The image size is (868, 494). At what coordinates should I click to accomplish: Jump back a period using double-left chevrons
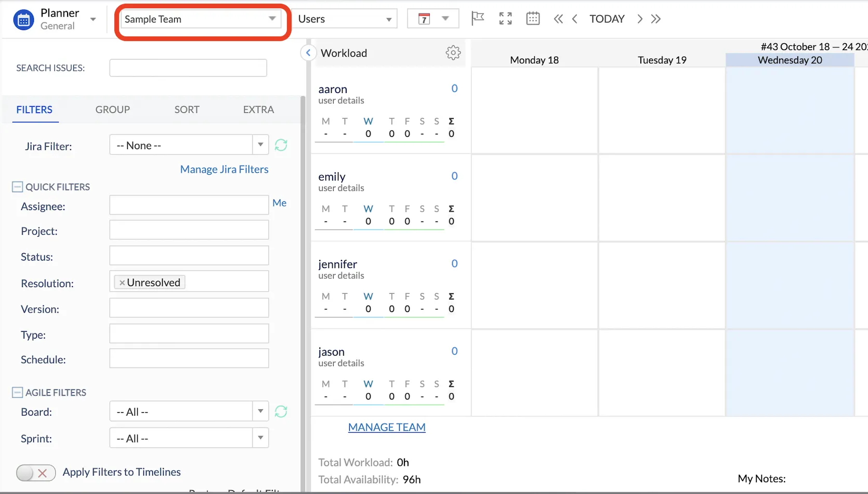558,19
